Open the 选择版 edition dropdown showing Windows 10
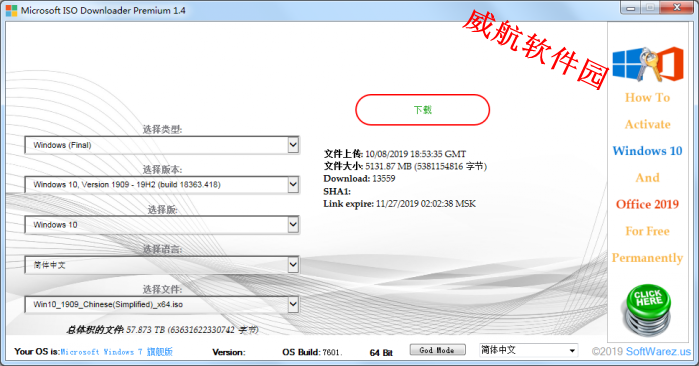Image resolution: width=699 pixels, height=366 pixels. point(162,225)
